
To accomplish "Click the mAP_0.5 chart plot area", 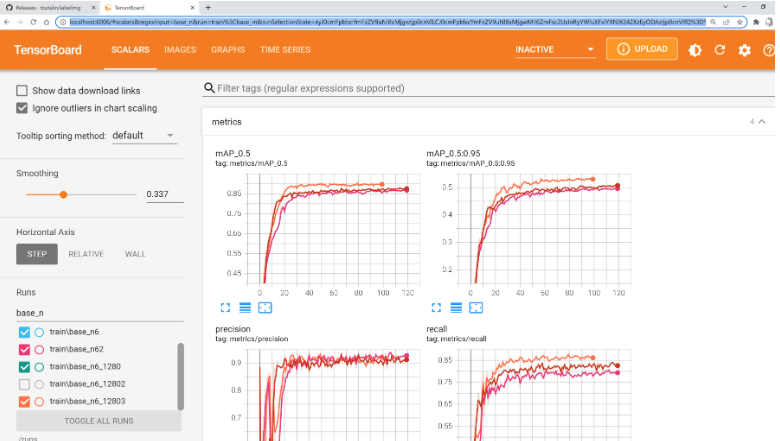I will click(333, 230).
